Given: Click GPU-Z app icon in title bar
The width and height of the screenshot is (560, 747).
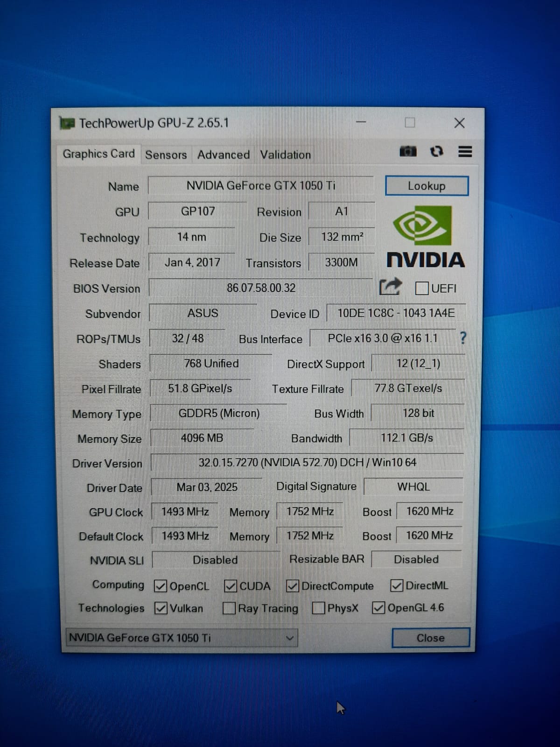Looking at the screenshot, I should click(67, 123).
